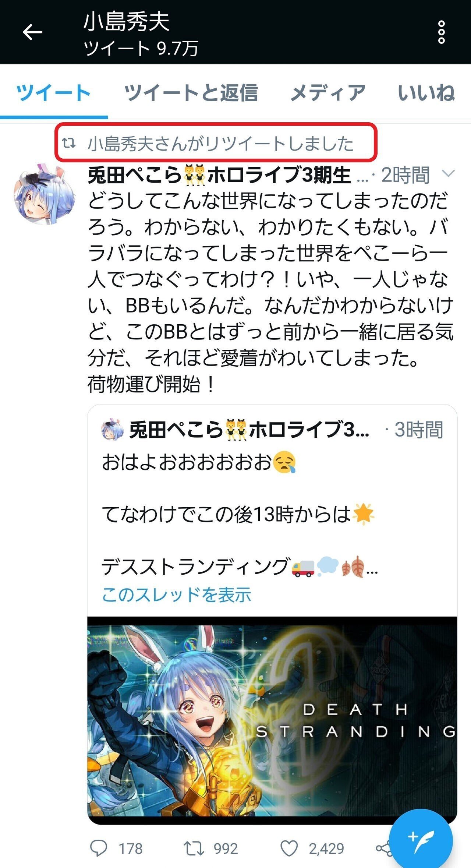Switch to the ツイートと返信 tab

[x=191, y=92]
